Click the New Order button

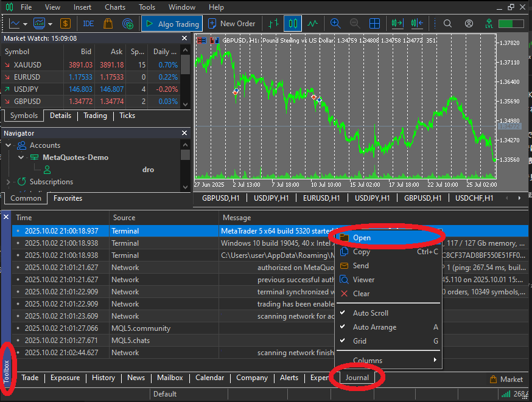point(232,24)
